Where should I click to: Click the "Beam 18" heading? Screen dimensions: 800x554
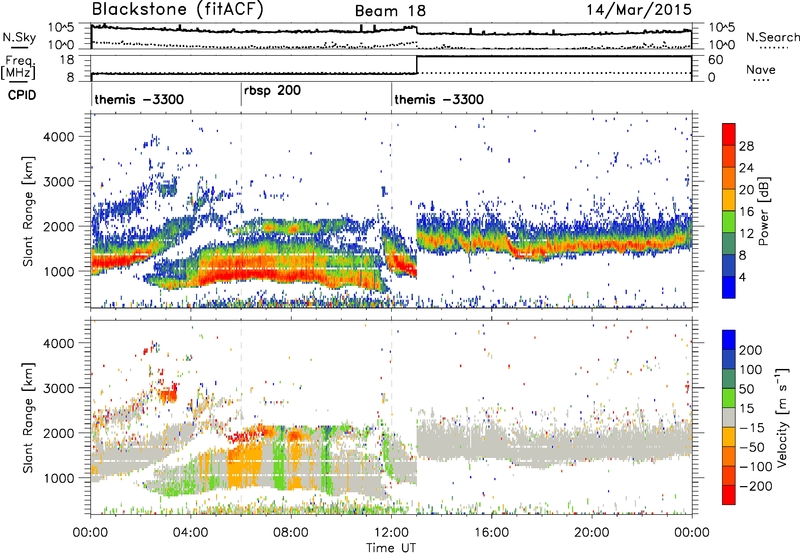coord(390,11)
